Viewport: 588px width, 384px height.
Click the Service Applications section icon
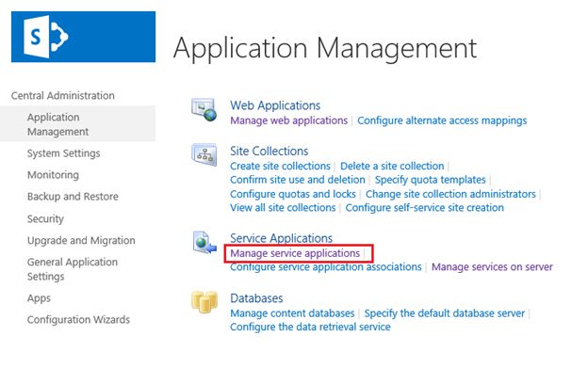(x=204, y=243)
